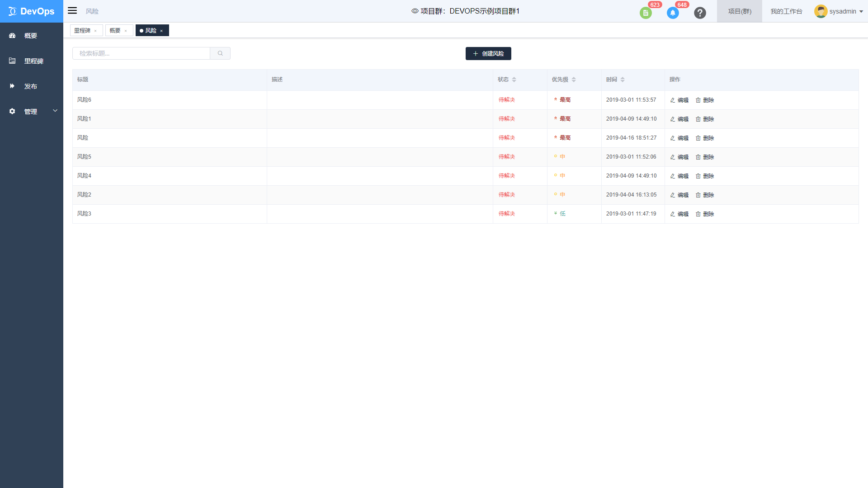Open the help question mark icon
The height and width of the screenshot is (488, 868).
pos(700,13)
